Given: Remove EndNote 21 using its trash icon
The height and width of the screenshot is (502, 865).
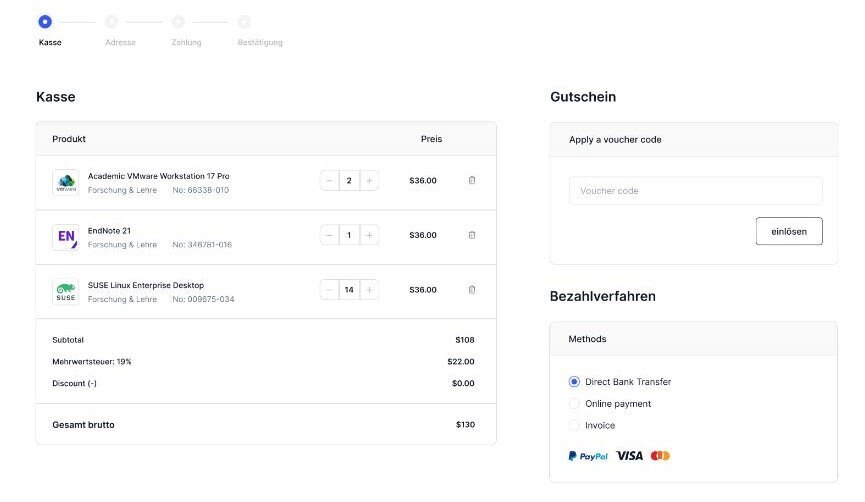Looking at the screenshot, I should (x=472, y=235).
